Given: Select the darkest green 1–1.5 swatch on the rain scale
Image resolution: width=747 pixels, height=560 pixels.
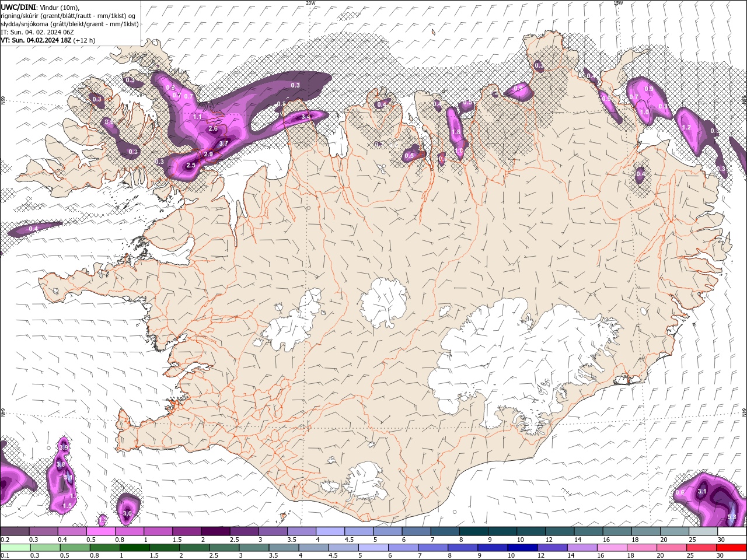Looking at the screenshot, I should (134, 548).
